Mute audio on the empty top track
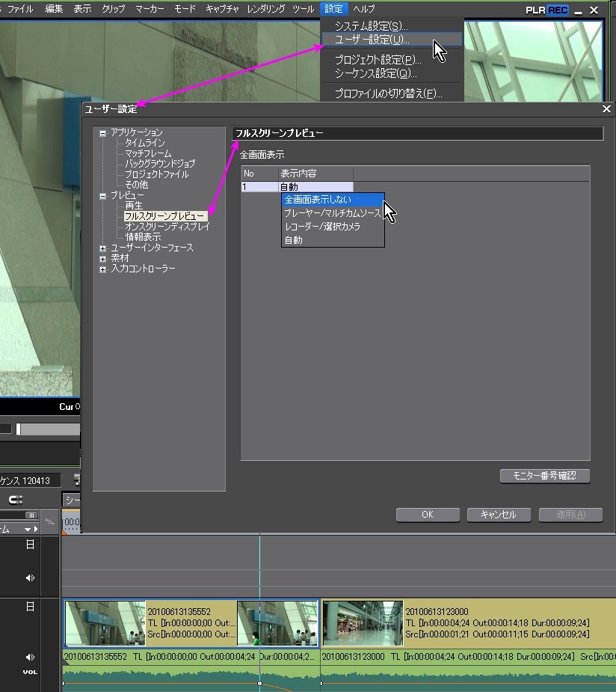The width and height of the screenshot is (616, 692). pos(30,578)
